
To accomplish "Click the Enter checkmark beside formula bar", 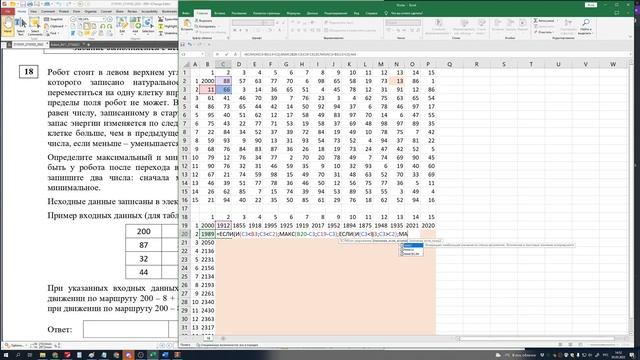I will click(227, 54).
